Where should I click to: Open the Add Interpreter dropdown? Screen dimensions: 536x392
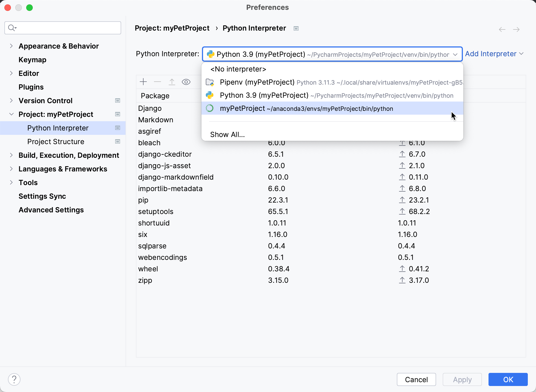pyautogui.click(x=494, y=54)
